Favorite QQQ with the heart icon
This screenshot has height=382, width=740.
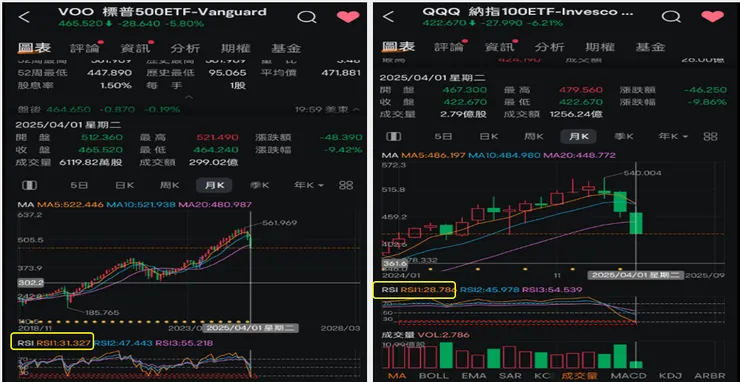coord(712,17)
